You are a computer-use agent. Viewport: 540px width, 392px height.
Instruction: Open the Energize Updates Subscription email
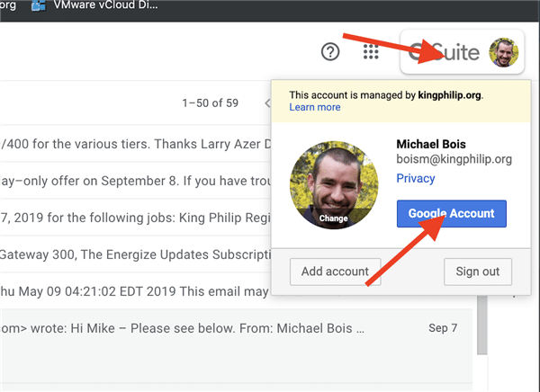[x=135, y=254]
